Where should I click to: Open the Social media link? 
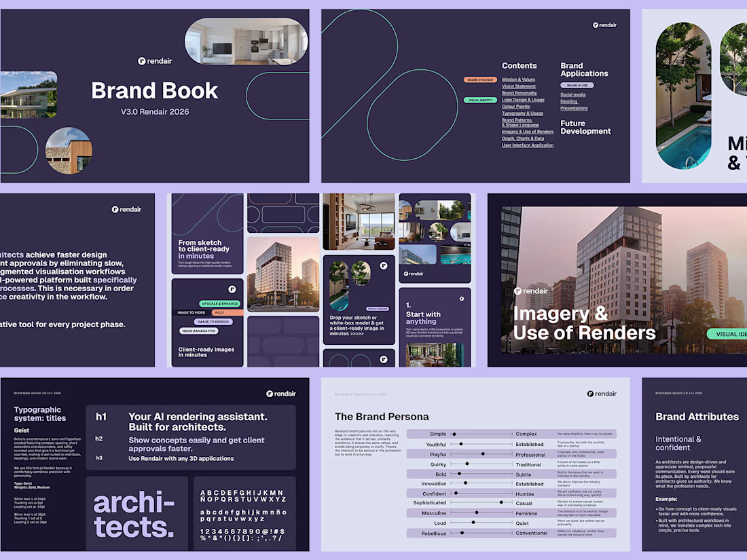(573, 95)
